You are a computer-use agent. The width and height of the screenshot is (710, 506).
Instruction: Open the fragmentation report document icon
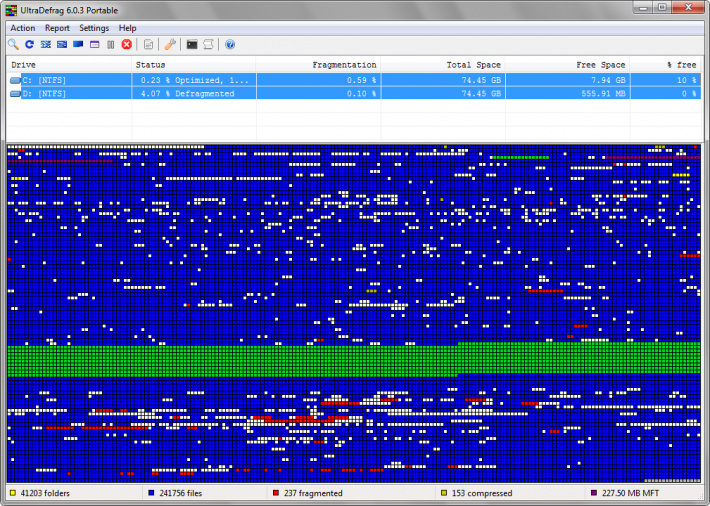click(148, 44)
